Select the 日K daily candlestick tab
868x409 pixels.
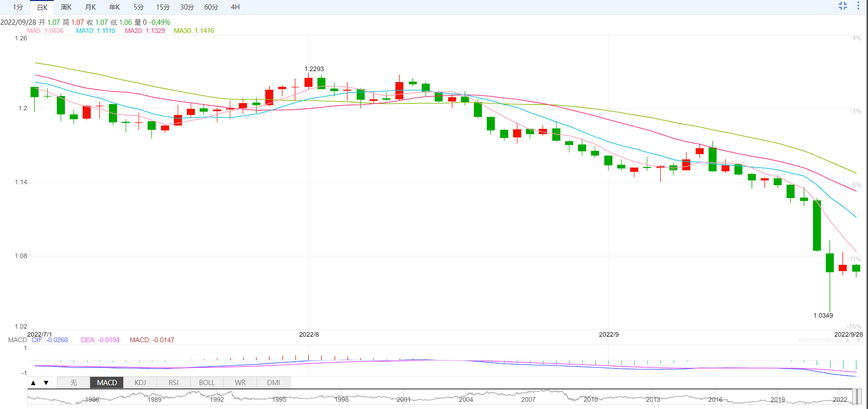click(x=42, y=7)
